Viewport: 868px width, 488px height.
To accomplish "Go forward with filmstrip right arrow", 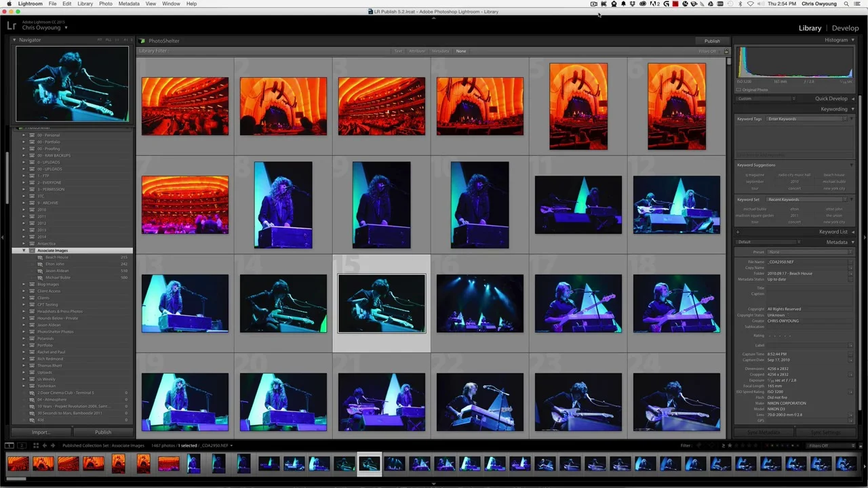I will [x=53, y=445].
